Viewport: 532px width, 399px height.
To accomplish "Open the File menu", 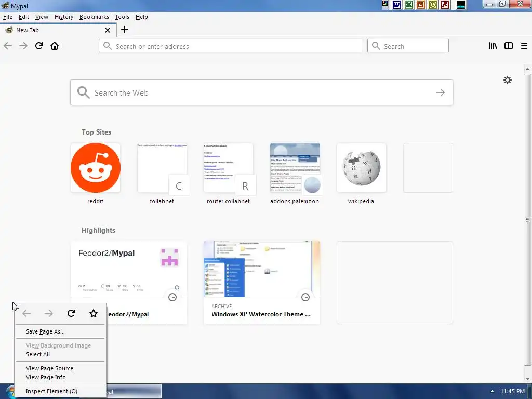I will click(x=7, y=17).
